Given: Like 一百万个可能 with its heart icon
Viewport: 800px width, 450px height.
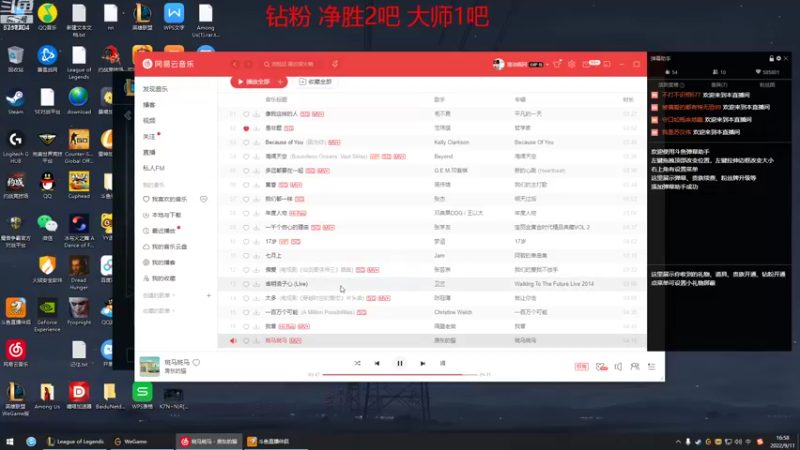Looking at the screenshot, I should 246,312.
